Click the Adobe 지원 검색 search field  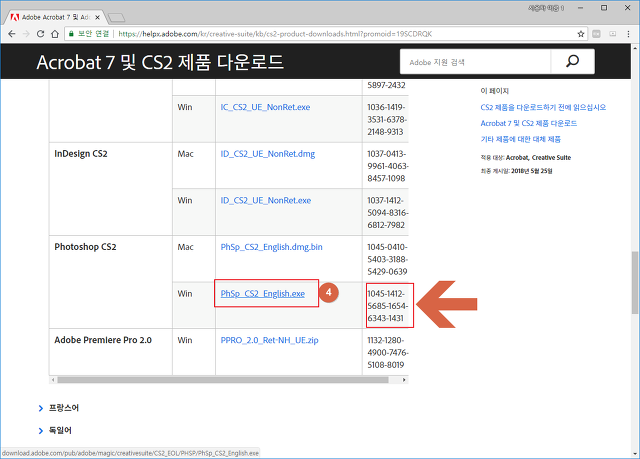pos(476,62)
